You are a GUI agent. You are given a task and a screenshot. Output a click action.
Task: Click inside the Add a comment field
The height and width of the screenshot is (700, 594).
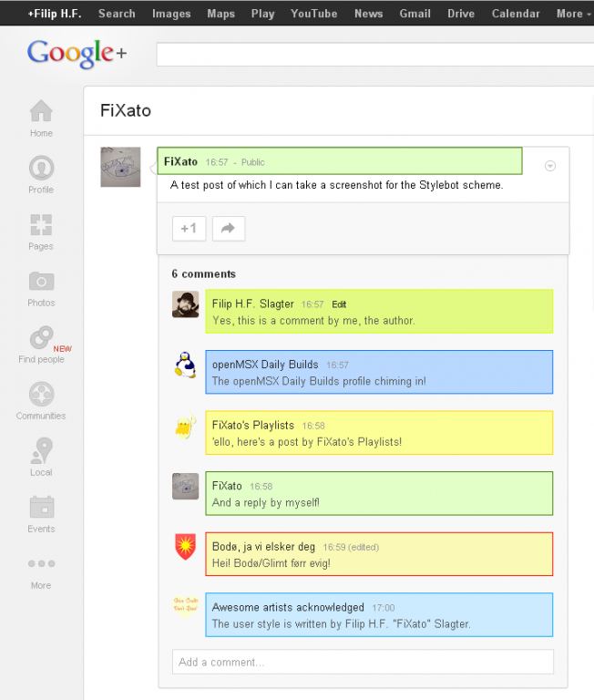363,662
